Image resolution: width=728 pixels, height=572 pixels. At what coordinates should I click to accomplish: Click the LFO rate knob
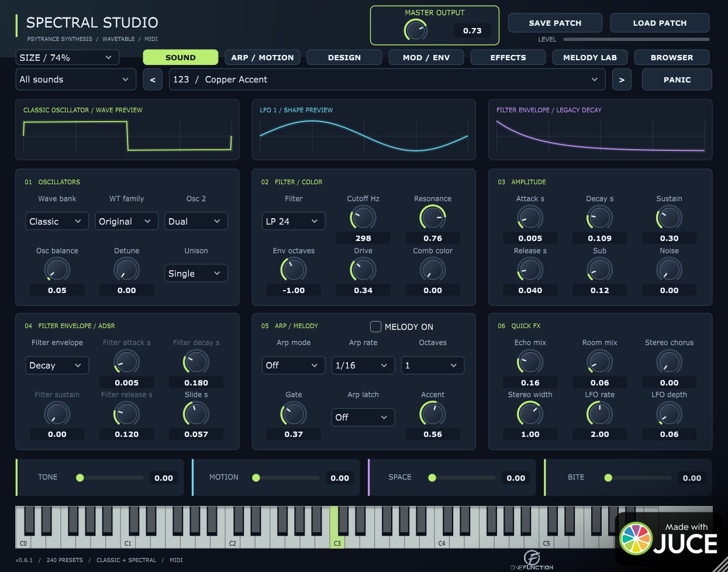click(600, 414)
